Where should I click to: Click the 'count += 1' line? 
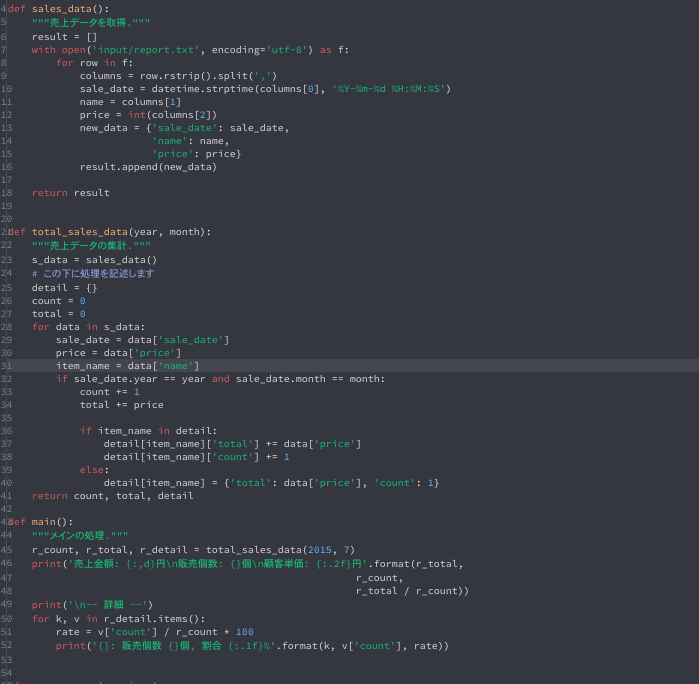point(110,391)
